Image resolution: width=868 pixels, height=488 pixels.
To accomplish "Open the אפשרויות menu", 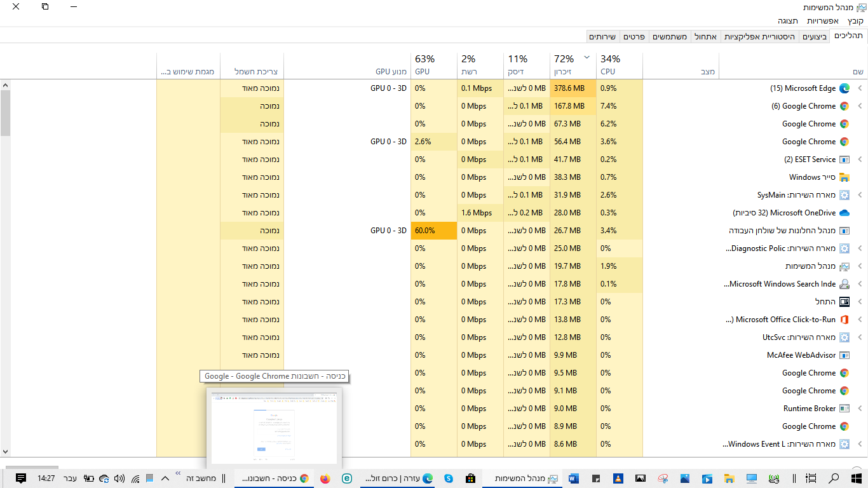I will 823,21.
